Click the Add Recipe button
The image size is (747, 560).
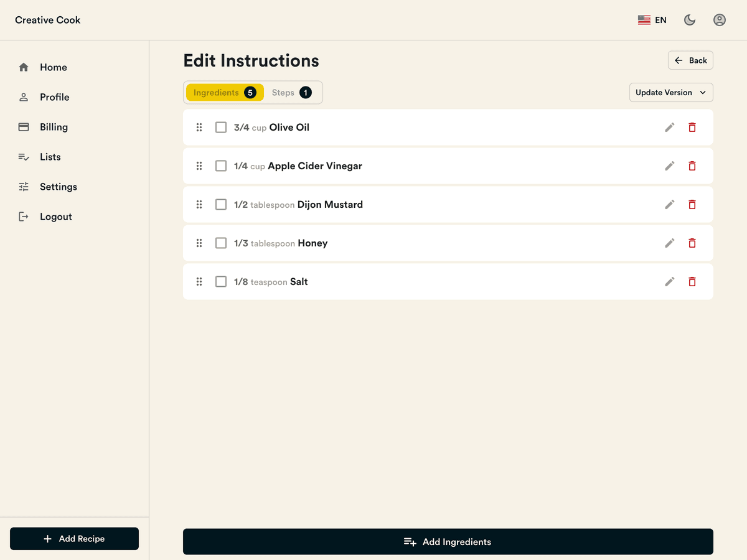point(74,539)
